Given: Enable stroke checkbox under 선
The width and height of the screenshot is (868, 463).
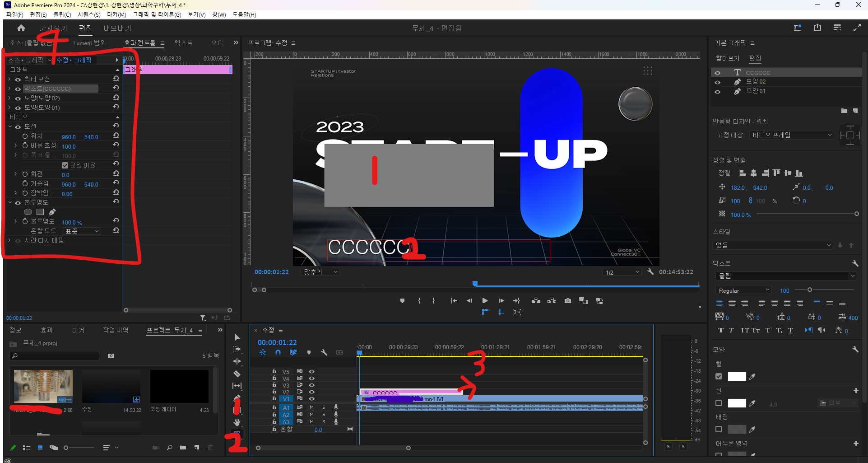Looking at the screenshot, I should click(x=719, y=403).
